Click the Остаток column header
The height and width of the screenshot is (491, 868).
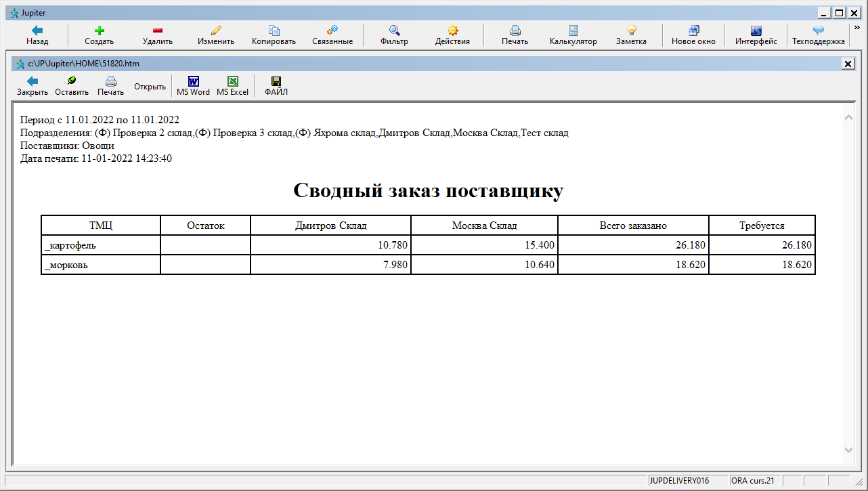pos(205,226)
